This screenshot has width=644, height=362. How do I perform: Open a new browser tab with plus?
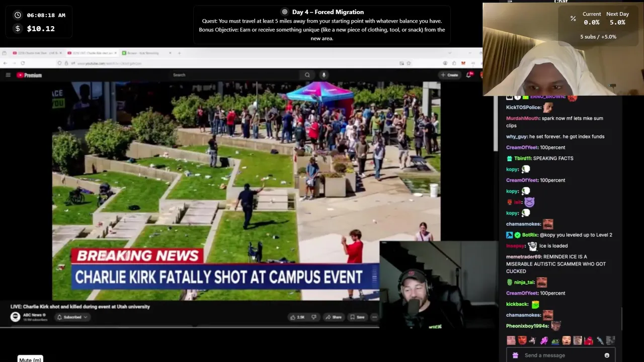179,53
